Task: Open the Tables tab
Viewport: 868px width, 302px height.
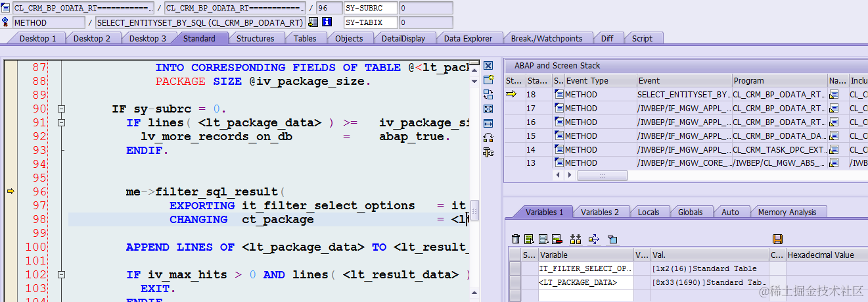Action: pyautogui.click(x=305, y=38)
